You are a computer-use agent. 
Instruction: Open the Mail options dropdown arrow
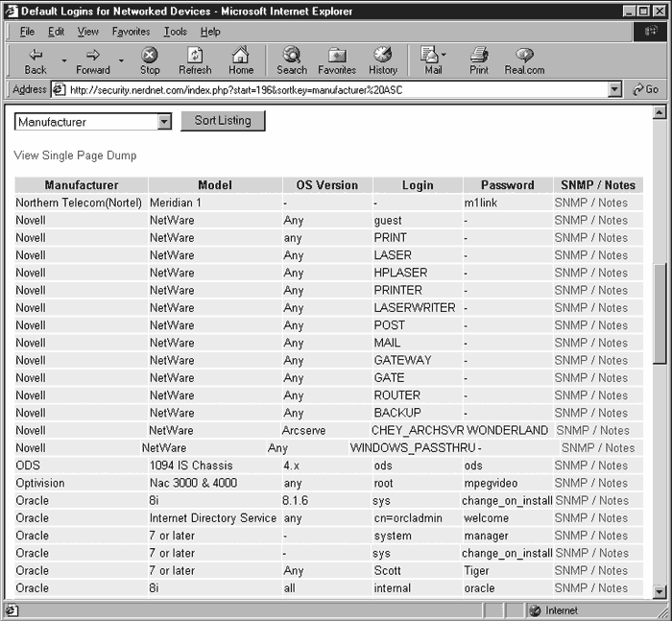(x=444, y=55)
